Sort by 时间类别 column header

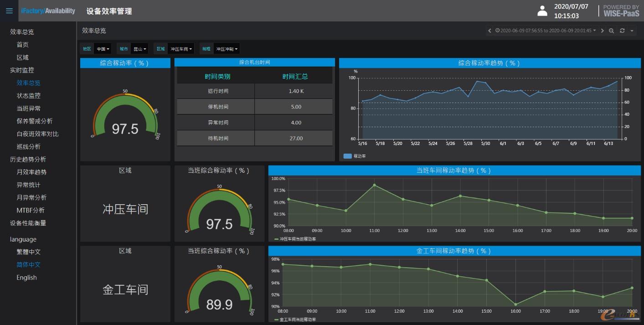(217, 77)
